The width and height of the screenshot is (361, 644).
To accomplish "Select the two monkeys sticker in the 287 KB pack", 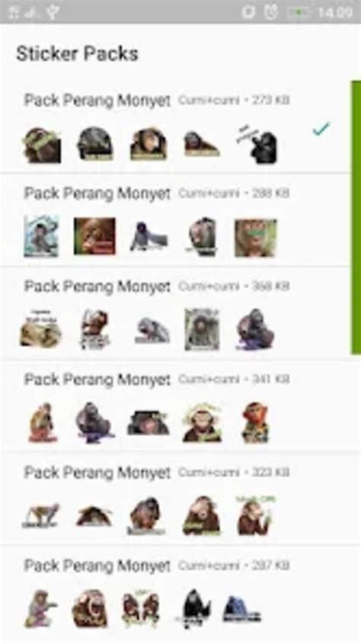I will pyautogui.click(x=140, y=609).
